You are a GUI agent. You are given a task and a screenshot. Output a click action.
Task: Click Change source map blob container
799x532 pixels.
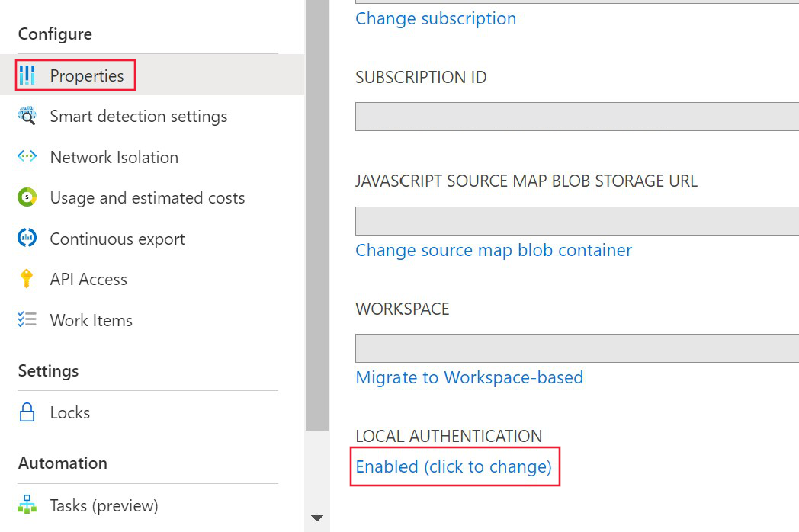pos(493,250)
